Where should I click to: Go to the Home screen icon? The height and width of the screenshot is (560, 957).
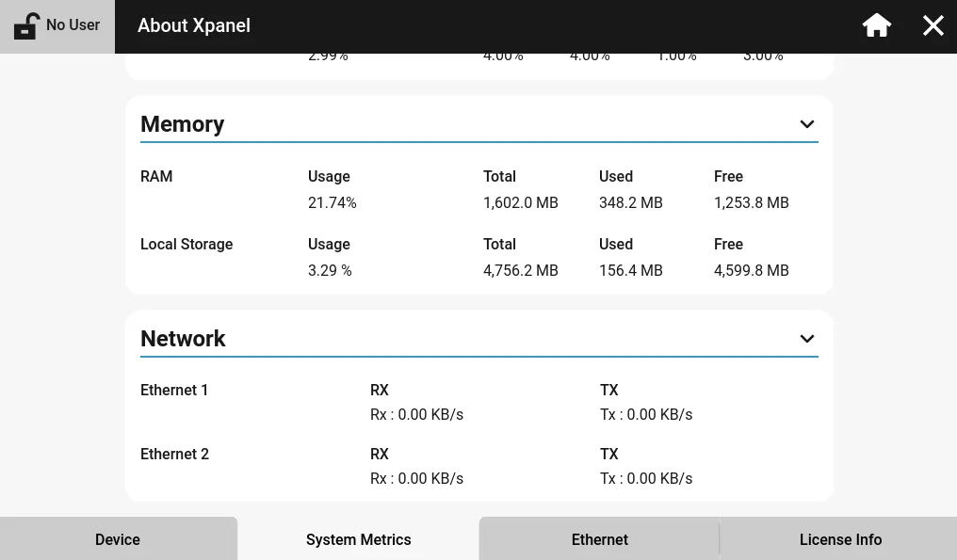point(876,25)
